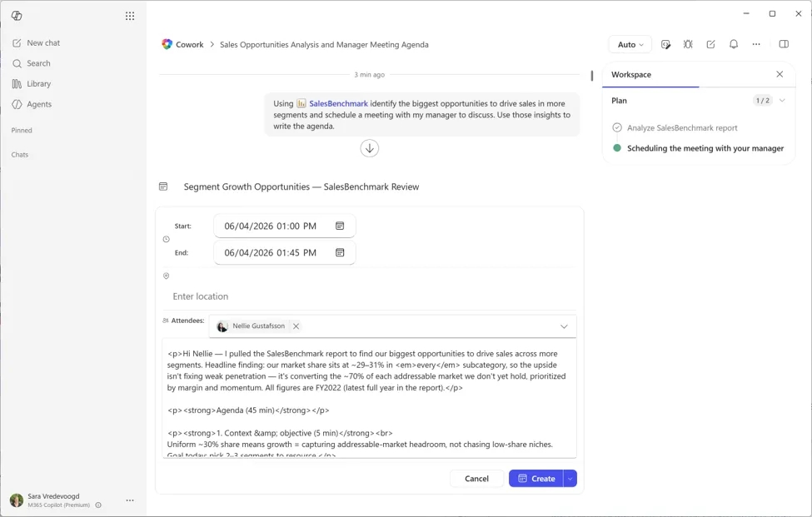Click the Cowork breadcrumb link
Screen dimensions: 812x517
(x=190, y=44)
